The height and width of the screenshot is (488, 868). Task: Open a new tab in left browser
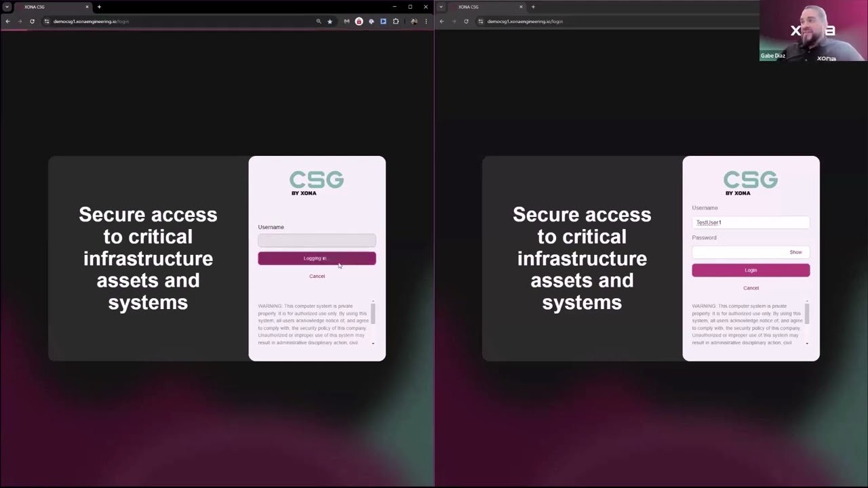(99, 7)
